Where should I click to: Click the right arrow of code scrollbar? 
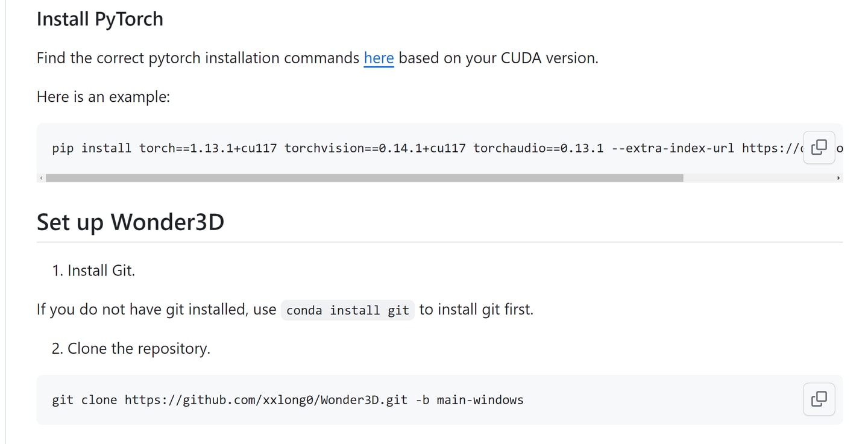coord(838,178)
